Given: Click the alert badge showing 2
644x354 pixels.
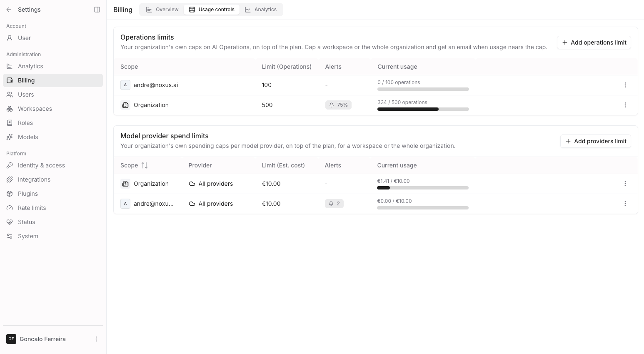Looking at the screenshot, I should pos(334,204).
